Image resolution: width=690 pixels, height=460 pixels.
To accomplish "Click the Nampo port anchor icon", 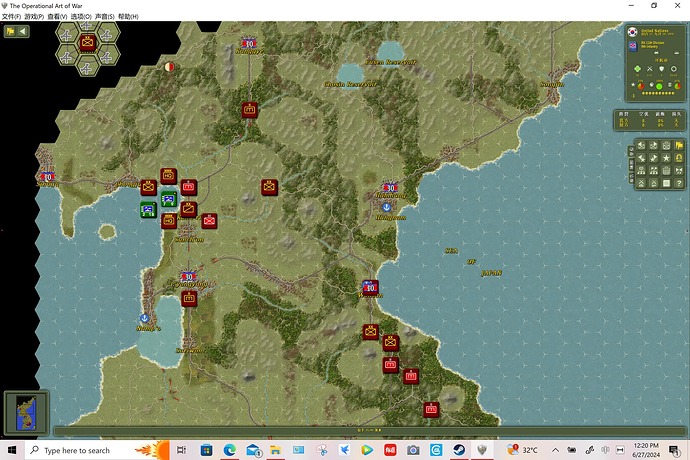I will [144, 318].
